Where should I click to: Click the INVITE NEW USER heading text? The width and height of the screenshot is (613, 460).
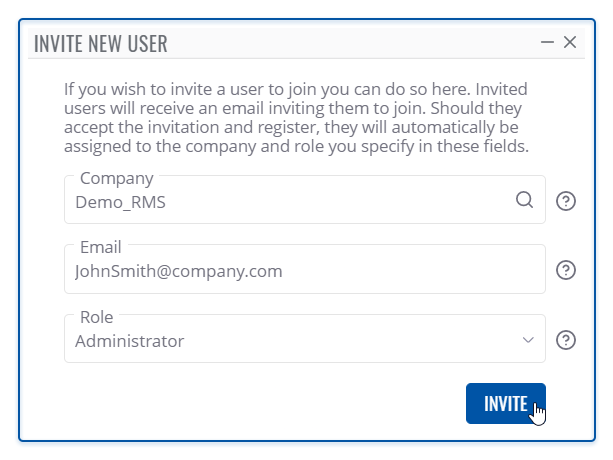(101, 43)
